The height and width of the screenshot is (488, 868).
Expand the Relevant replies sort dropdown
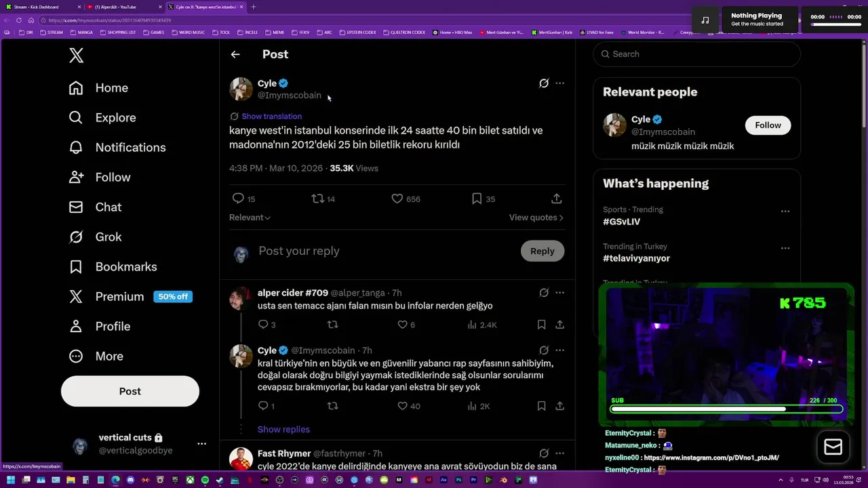250,218
